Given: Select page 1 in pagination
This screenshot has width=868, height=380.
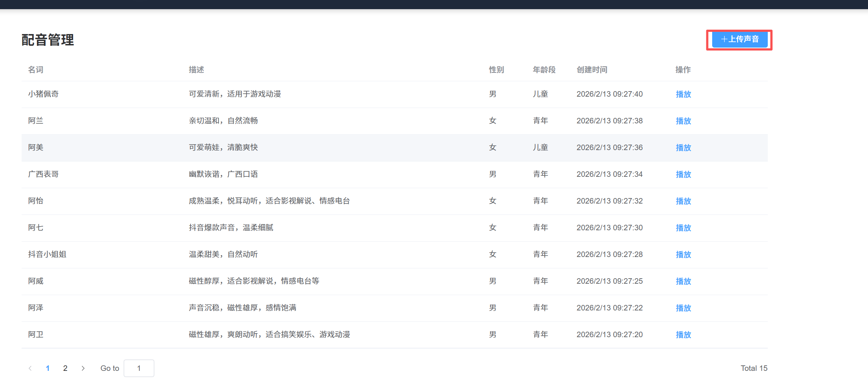Looking at the screenshot, I should (x=48, y=368).
